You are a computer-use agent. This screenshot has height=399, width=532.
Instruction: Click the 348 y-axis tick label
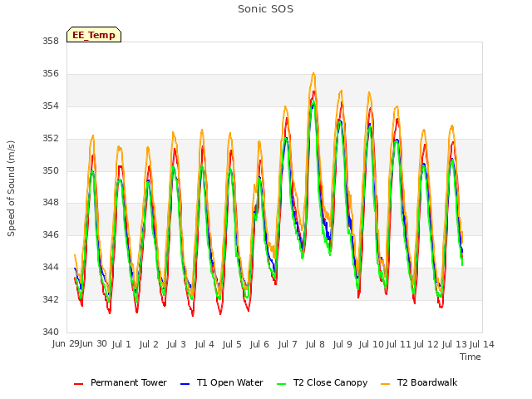click(51, 203)
